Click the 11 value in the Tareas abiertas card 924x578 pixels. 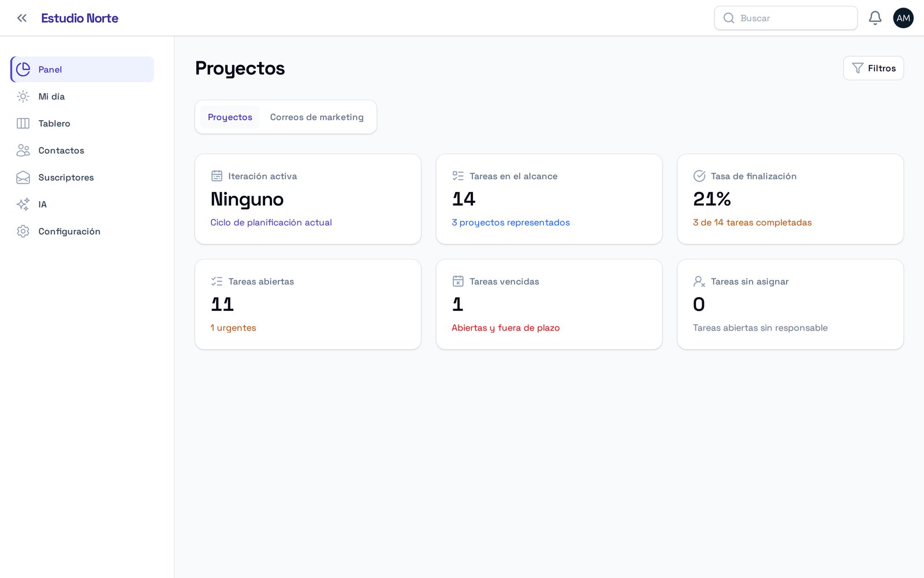click(x=222, y=304)
